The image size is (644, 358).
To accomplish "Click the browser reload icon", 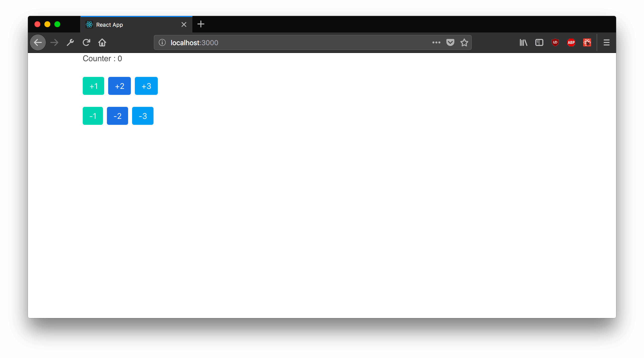I will (86, 42).
